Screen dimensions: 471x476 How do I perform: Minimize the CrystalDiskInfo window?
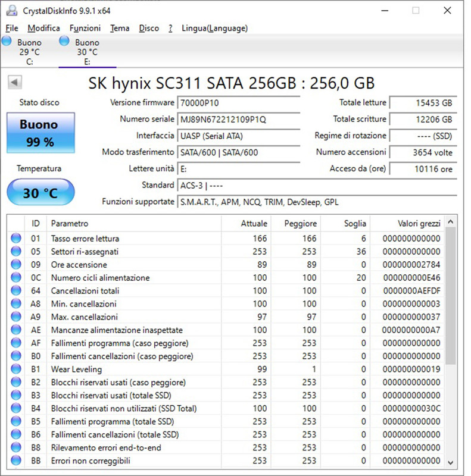[385, 11]
